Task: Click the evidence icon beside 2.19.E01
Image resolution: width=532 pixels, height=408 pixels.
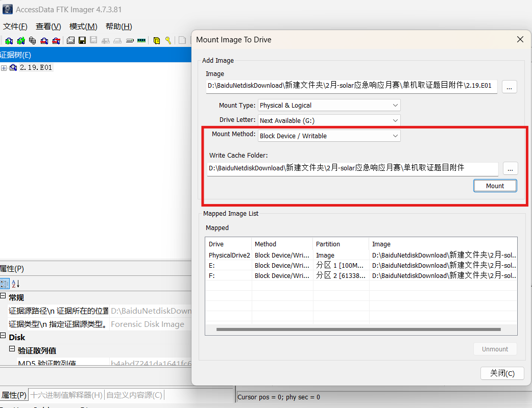Action: tap(13, 67)
